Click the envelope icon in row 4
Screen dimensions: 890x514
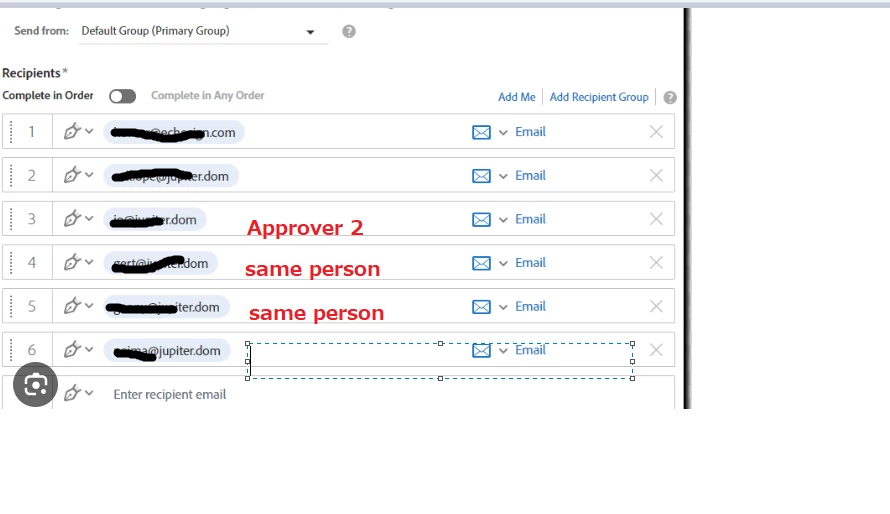[481, 263]
